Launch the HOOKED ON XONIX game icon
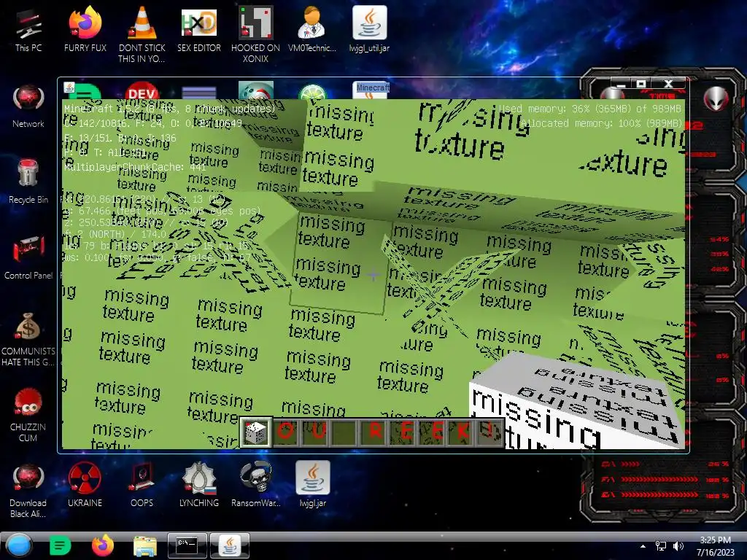The width and height of the screenshot is (747, 560). (x=255, y=34)
